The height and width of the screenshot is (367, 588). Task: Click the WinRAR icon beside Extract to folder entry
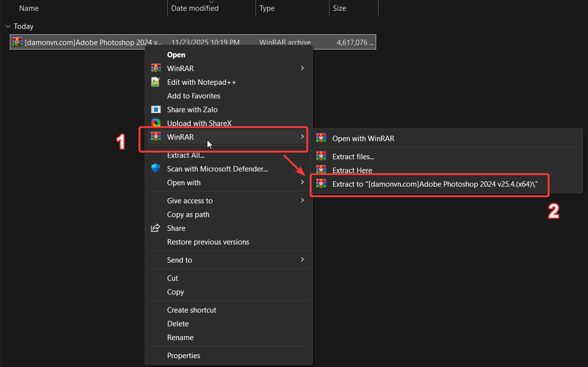(321, 183)
